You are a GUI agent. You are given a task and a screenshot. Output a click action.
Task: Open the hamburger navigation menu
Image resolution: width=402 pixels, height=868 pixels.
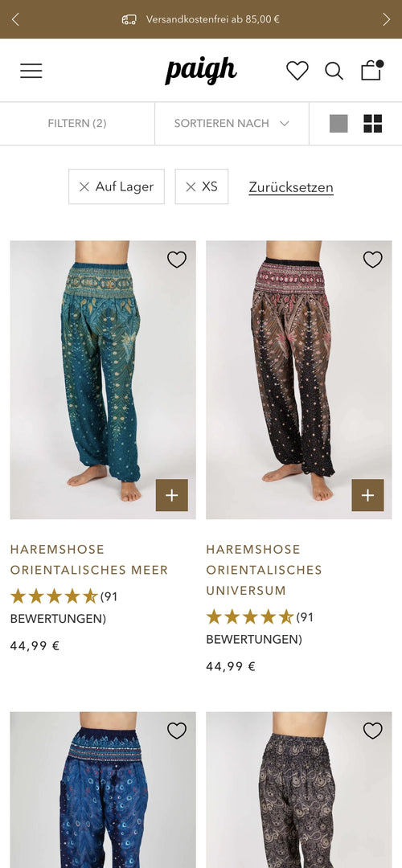click(x=31, y=71)
